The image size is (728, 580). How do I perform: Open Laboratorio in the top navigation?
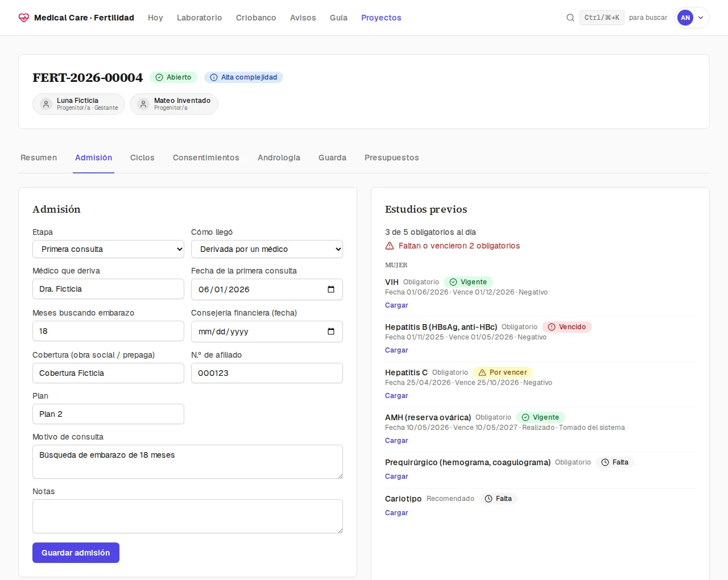click(x=200, y=18)
